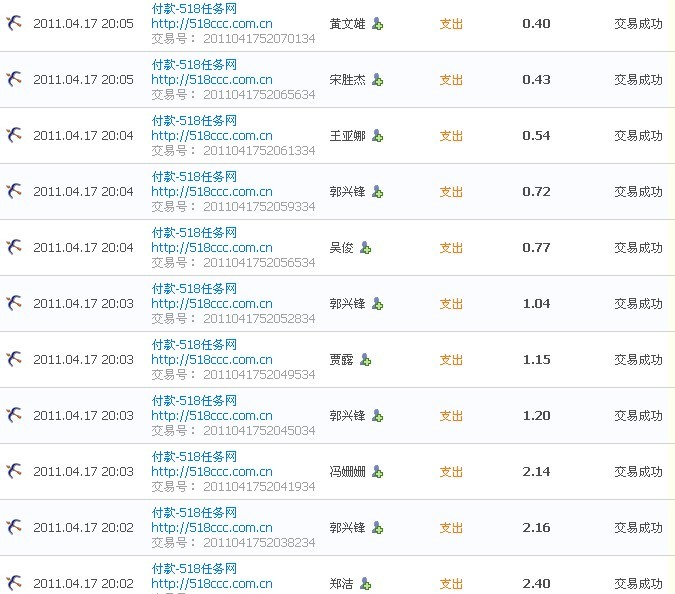Click add-contact icon next to 宋胜杰
675x594 pixels.
click(x=377, y=80)
